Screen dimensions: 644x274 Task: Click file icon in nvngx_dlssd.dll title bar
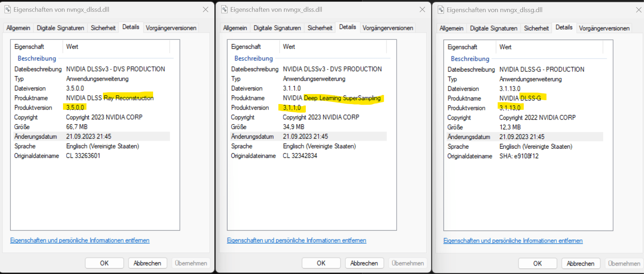click(x=7, y=10)
